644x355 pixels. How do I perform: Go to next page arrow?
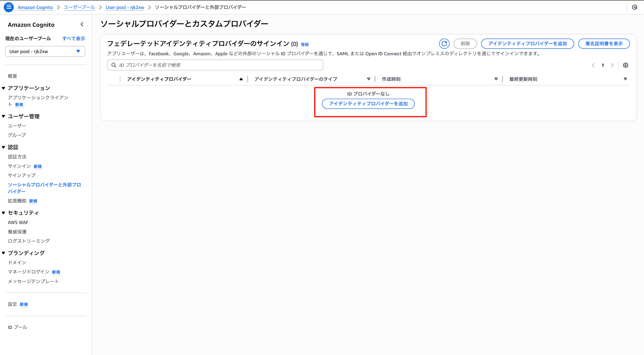[x=612, y=65]
